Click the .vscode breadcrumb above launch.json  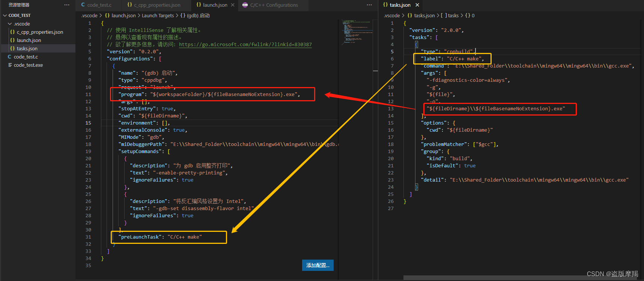89,15
